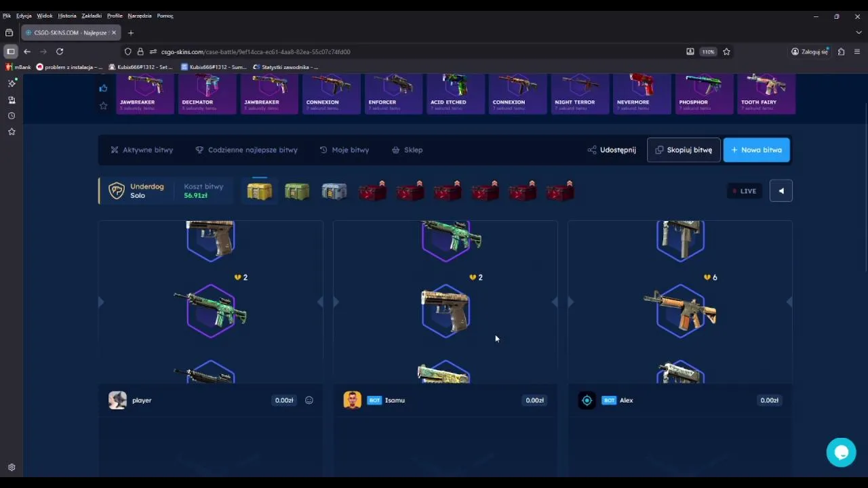Click the install app icon in address bar
This screenshot has width=868, height=488.
click(x=690, y=52)
